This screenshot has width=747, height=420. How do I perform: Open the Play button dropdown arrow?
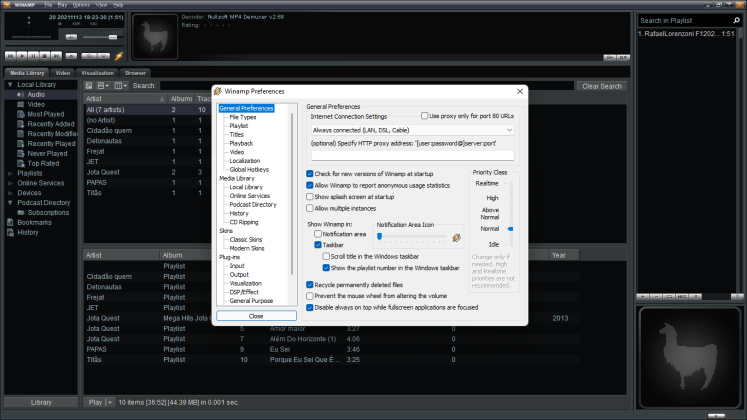click(110, 402)
